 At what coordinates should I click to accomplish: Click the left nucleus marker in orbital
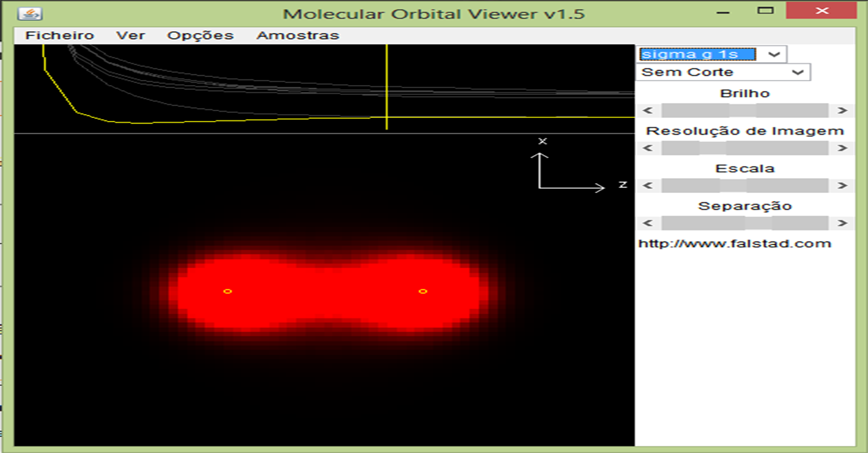coord(228,291)
